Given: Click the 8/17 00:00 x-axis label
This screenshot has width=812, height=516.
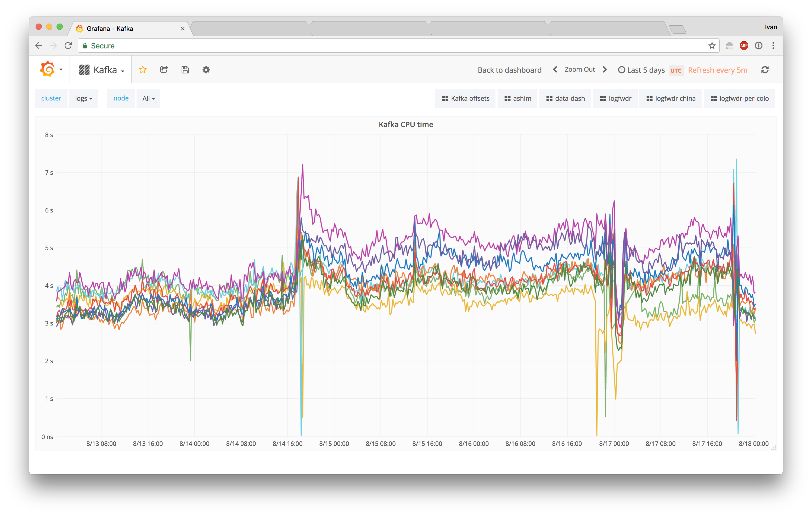Looking at the screenshot, I should tap(614, 444).
